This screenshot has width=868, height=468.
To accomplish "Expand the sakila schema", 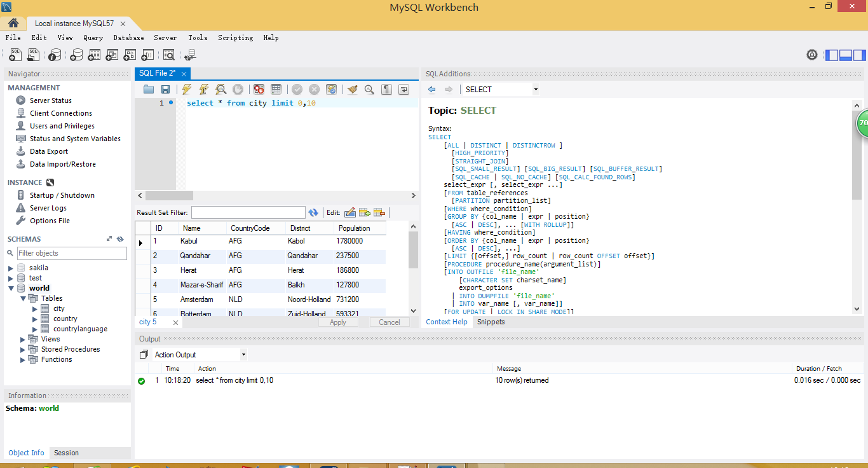I will [x=10, y=268].
